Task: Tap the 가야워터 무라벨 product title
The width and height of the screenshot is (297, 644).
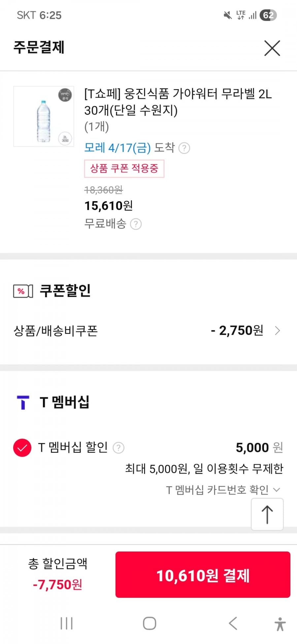Action: (x=178, y=102)
